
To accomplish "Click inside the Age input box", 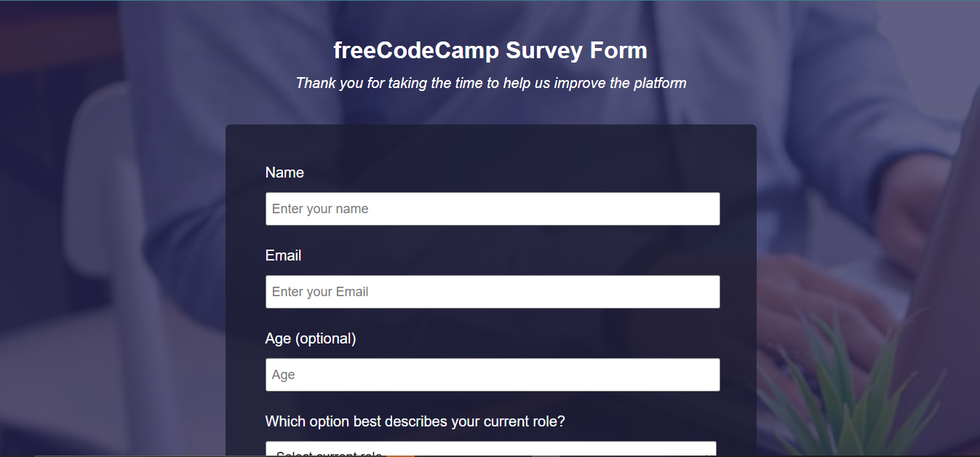I will point(493,374).
